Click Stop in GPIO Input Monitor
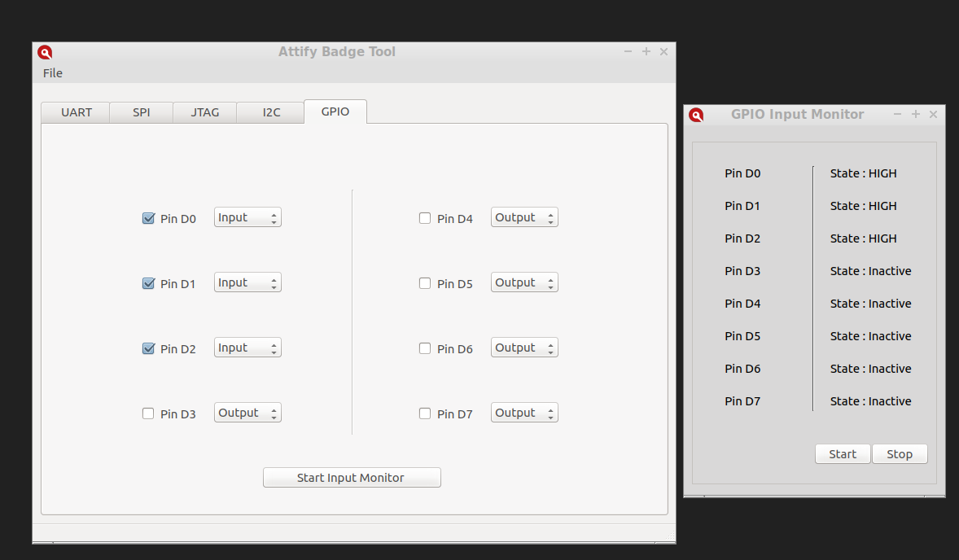The width and height of the screenshot is (959, 560). tap(900, 454)
